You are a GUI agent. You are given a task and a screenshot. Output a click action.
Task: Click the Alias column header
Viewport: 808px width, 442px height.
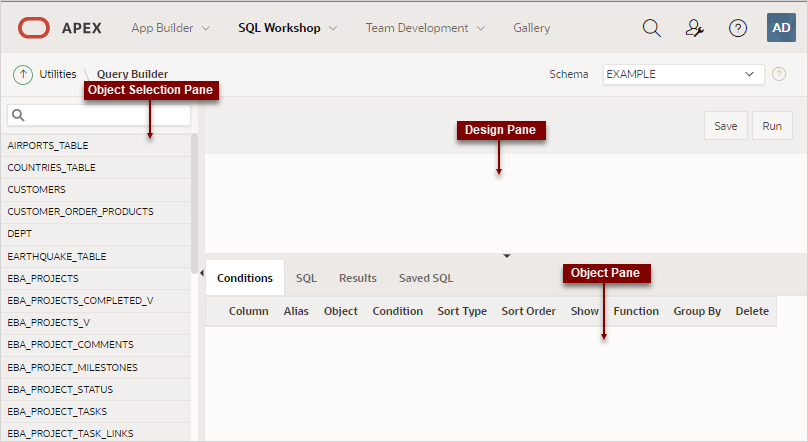296,311
